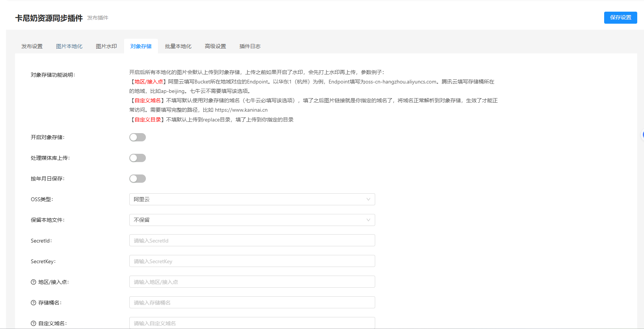
Task: Select the 批量本地化 tab
Action: [178, 46]
